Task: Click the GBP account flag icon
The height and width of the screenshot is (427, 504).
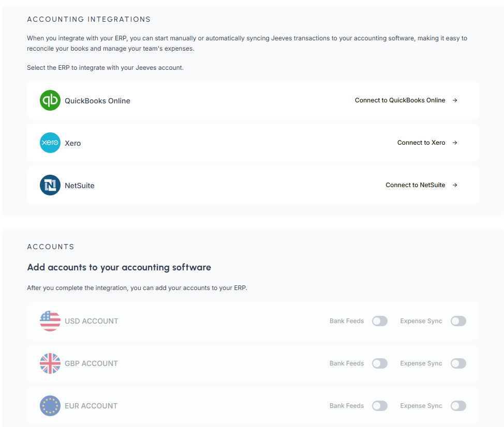Action: (x=50, y=363)
